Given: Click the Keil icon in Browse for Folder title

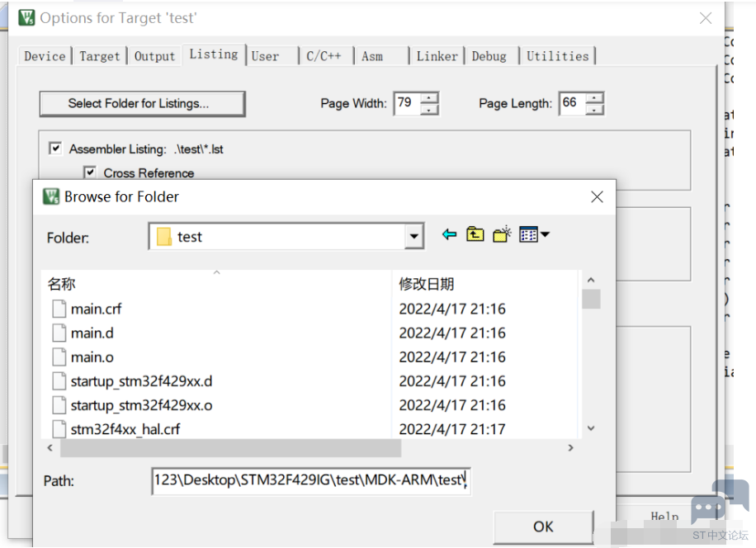Looking at the screenshot, I should tap(51, 196).
